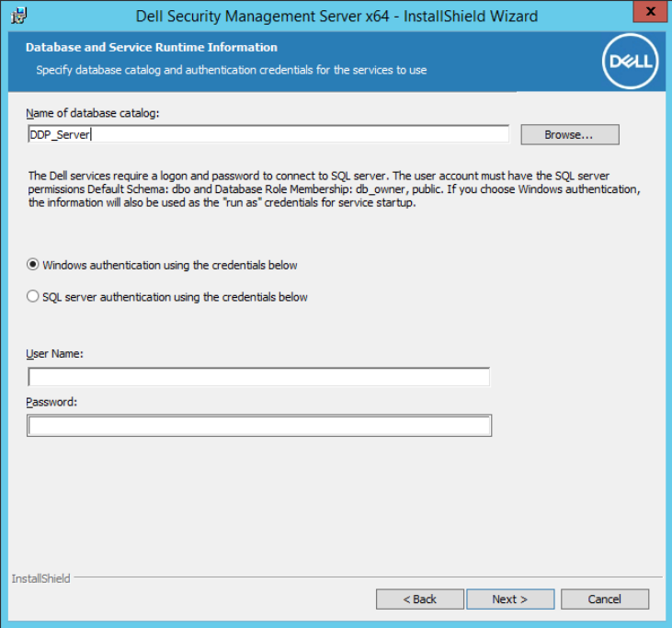Click the 'Password:' label

click(x=51, y=402)
